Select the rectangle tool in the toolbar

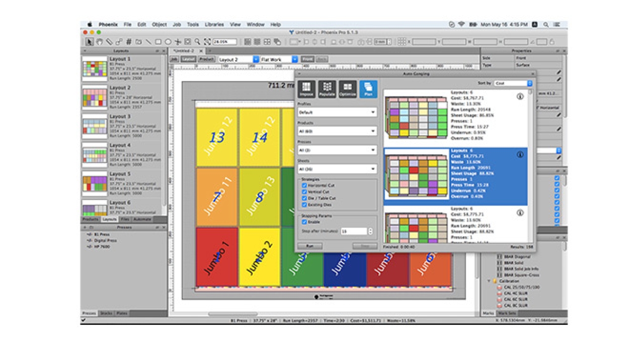[x=158, y=42]
